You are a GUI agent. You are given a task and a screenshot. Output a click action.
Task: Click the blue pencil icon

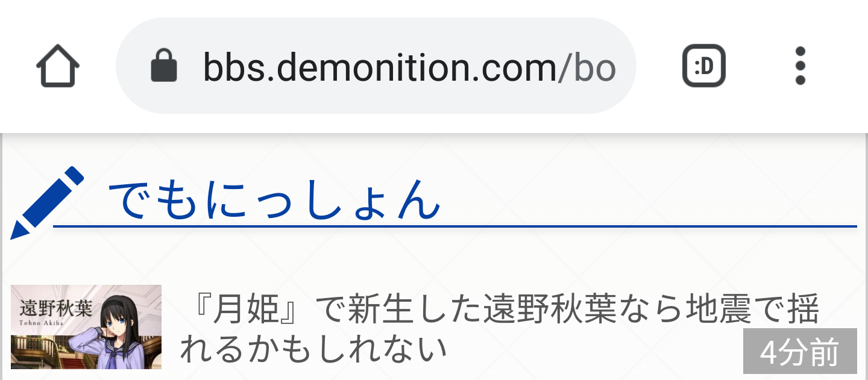point(46,202)
